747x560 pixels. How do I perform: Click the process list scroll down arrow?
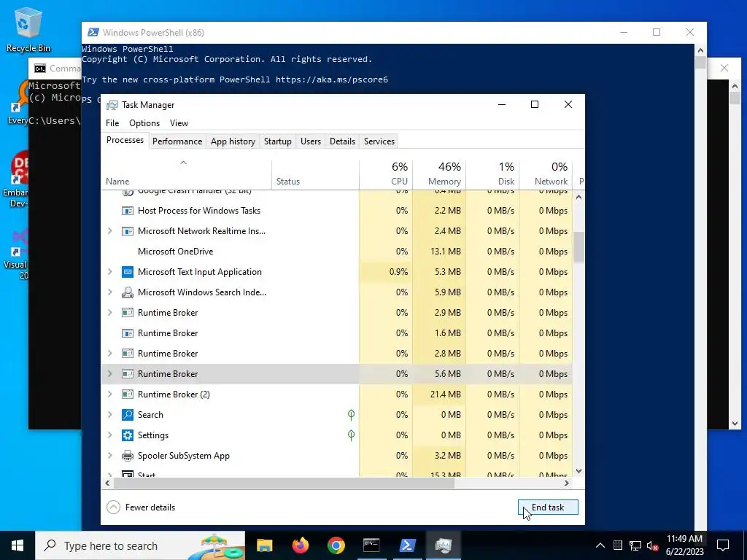coord(578,471)
